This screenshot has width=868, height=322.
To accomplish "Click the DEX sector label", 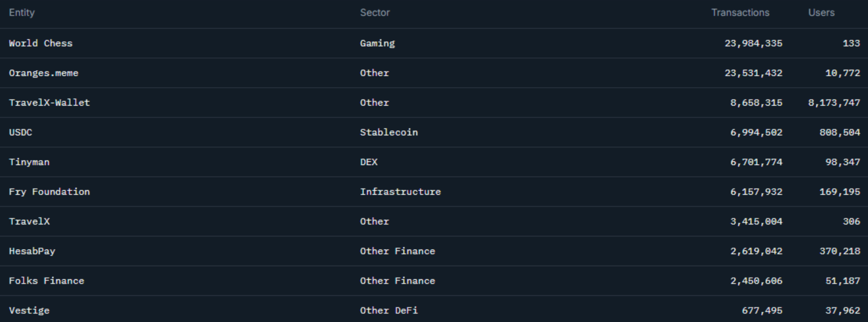I will [368, 162].
